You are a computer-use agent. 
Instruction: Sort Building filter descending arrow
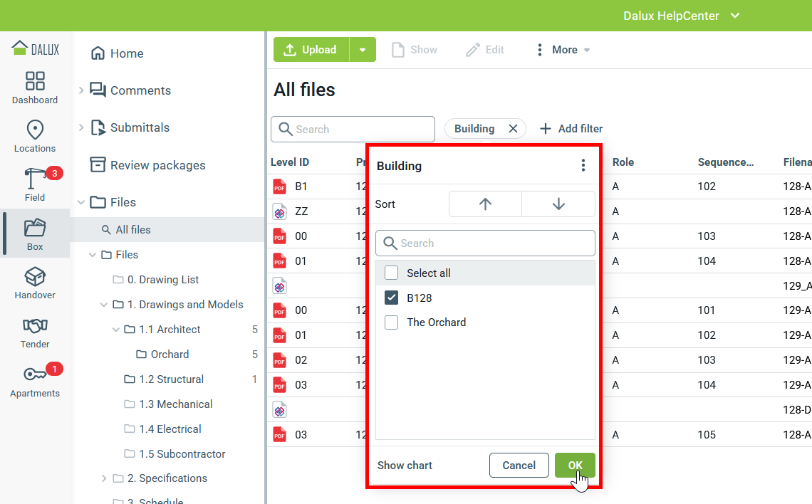[x=558, y=204]
